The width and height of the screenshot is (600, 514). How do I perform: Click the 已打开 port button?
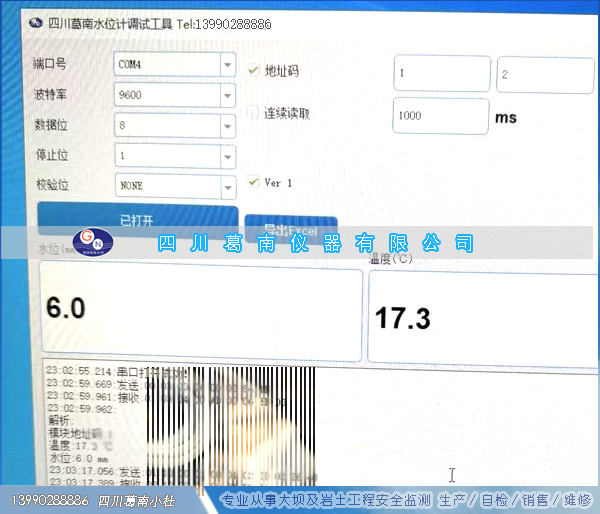(138, 219)
